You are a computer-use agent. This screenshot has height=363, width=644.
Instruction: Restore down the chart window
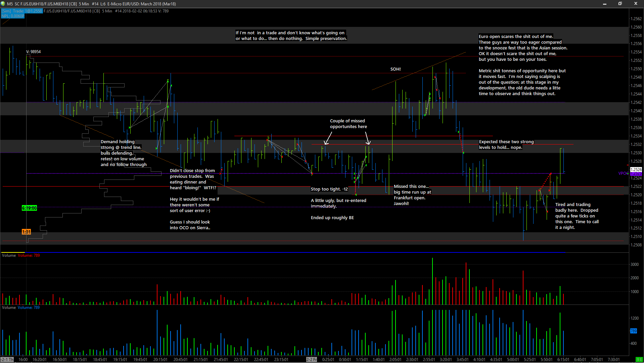point(620,4)
